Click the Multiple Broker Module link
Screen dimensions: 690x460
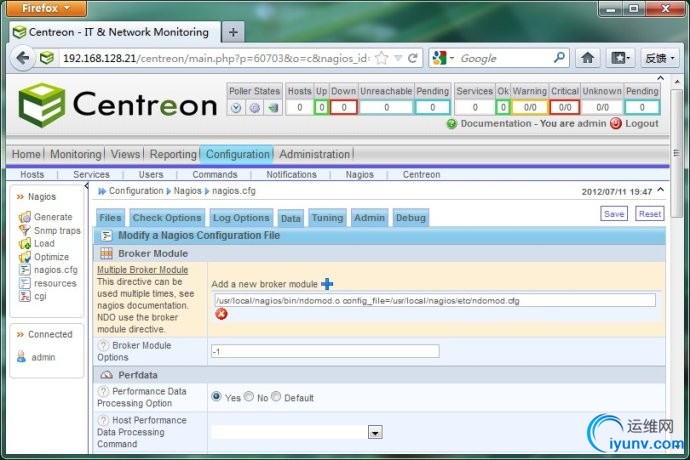[143, 270]
